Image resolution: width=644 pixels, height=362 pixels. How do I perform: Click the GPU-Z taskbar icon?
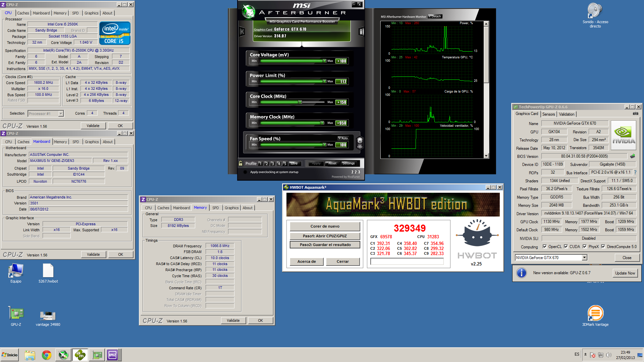point(97,355)
